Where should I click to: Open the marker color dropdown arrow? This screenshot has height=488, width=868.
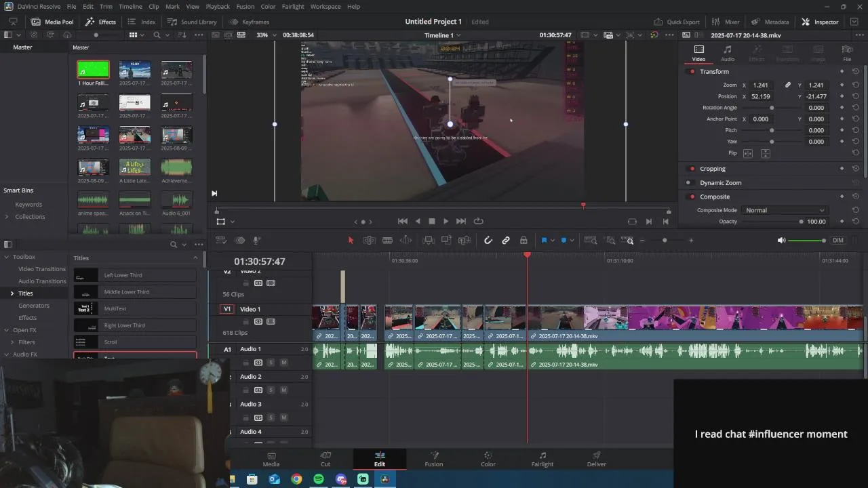click(x=572, y=241)
